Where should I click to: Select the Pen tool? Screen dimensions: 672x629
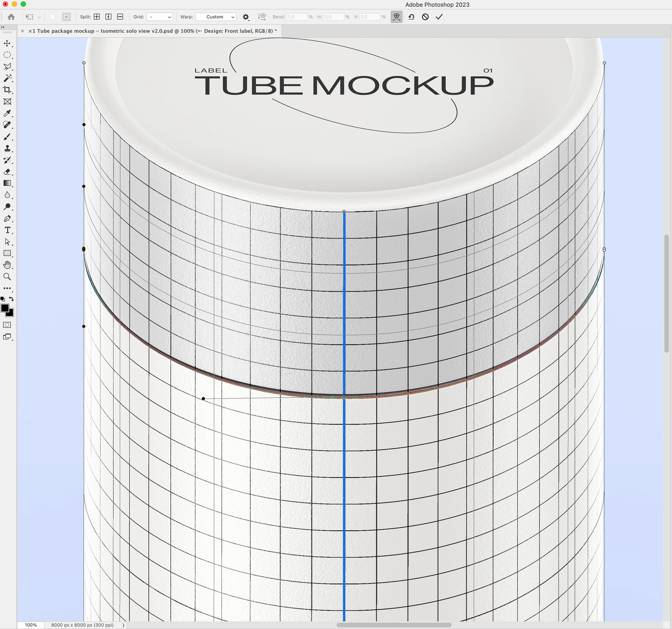pyautogui.click(x=7, y=219)
